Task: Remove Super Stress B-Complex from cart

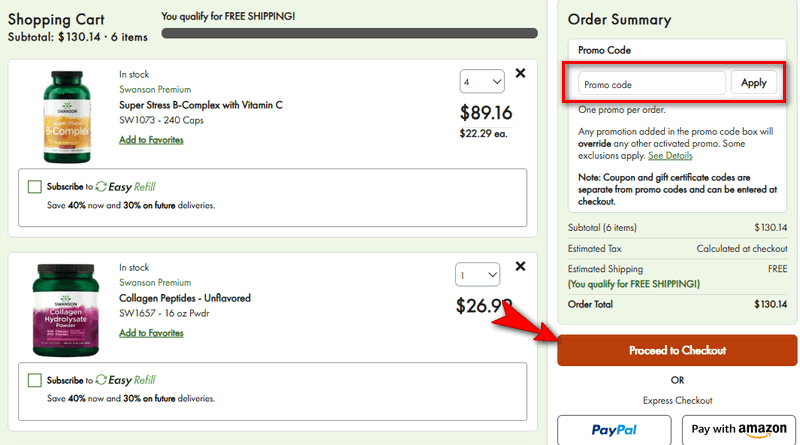Action: click(520, 73)
